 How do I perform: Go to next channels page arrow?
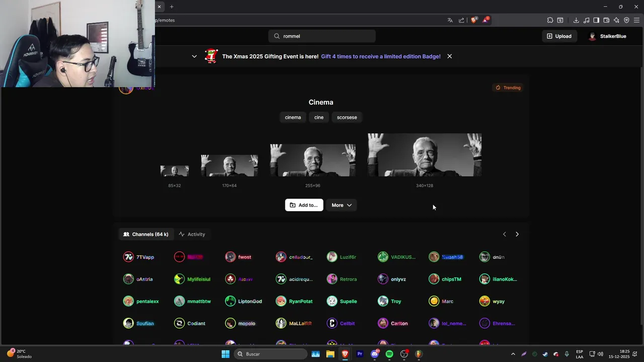coord(517,234)
